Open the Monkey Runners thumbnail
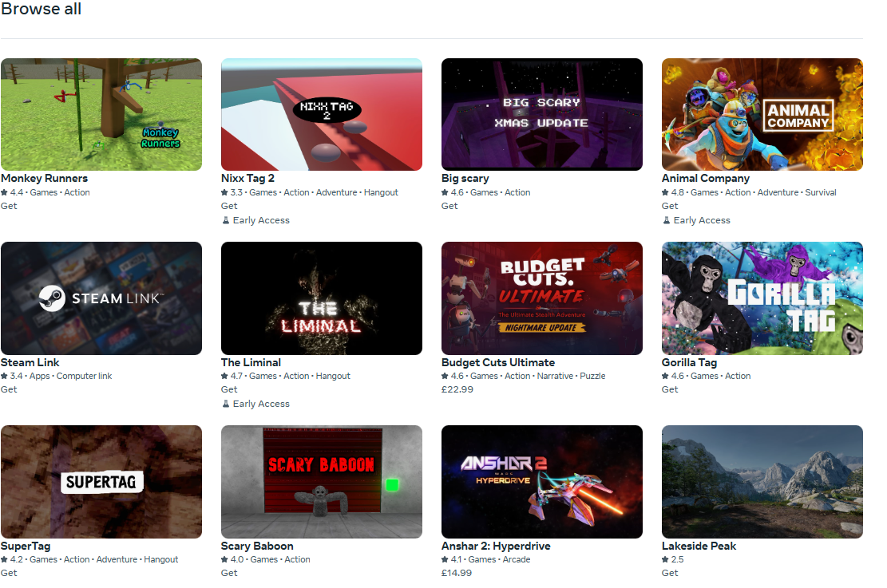887x588 pixels. click(x=101, y=114)
